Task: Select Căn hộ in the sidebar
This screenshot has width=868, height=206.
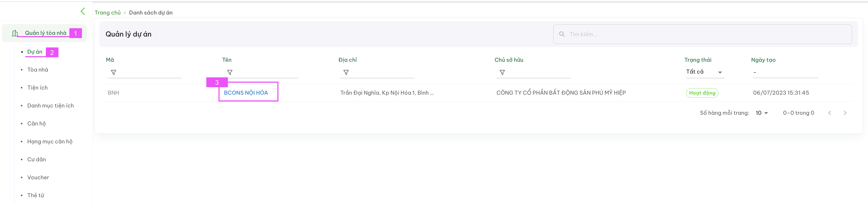Action: click(x=36, y=124)
